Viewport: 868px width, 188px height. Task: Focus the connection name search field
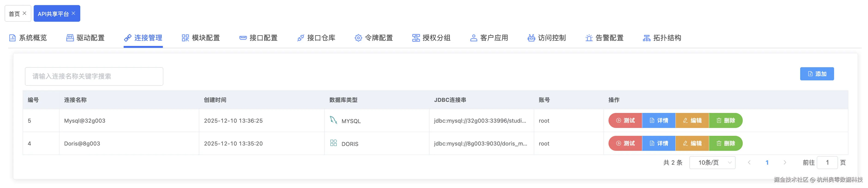(94, 76)
